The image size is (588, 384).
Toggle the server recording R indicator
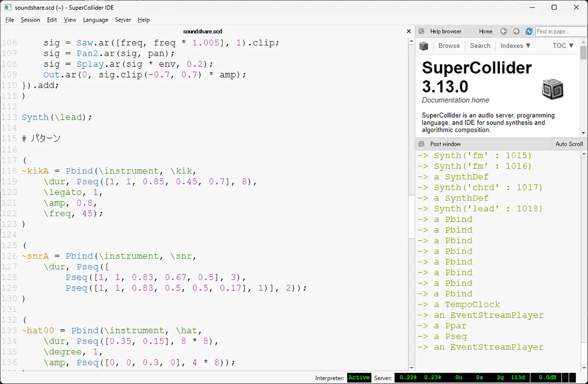click(572, 377)
